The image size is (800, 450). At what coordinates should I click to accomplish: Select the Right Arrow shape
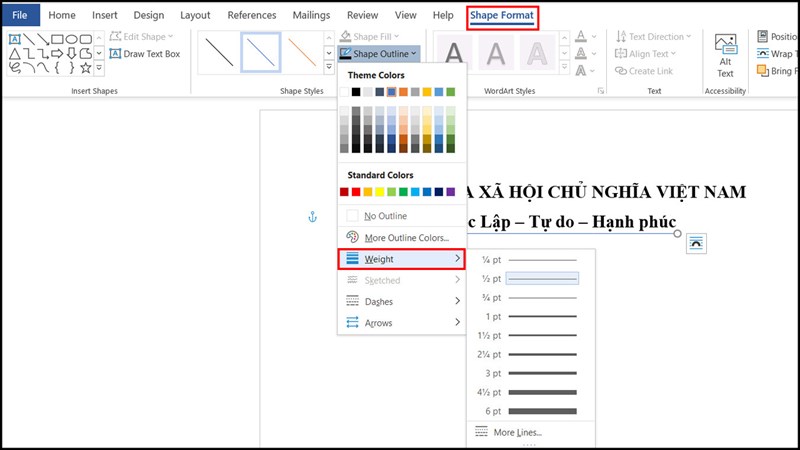point(57,53)
